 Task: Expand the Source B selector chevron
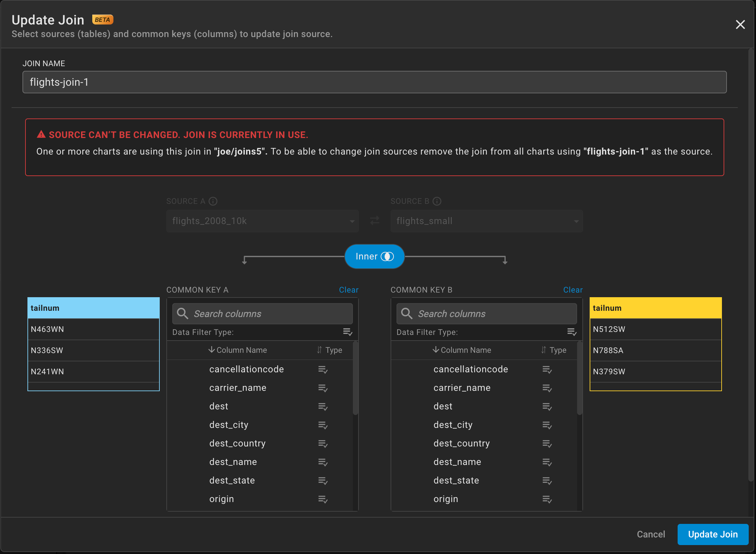576,221
